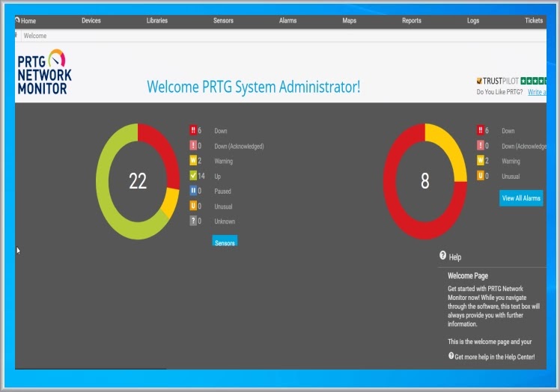Click the 'Unusual' label in sensors legend
This screenshot has height=392, width=560.
(223, 206)
